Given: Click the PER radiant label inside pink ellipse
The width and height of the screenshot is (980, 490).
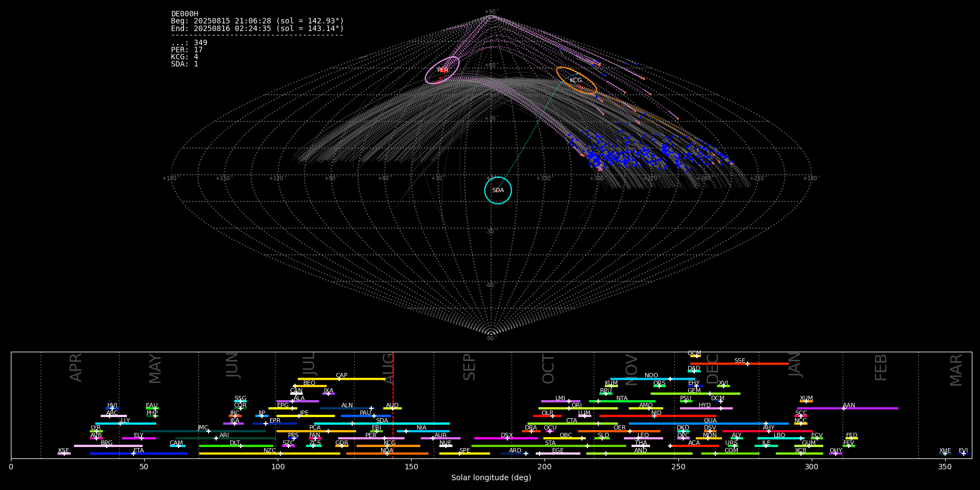Looking at the screenshot, I should (x=443, y=70).
